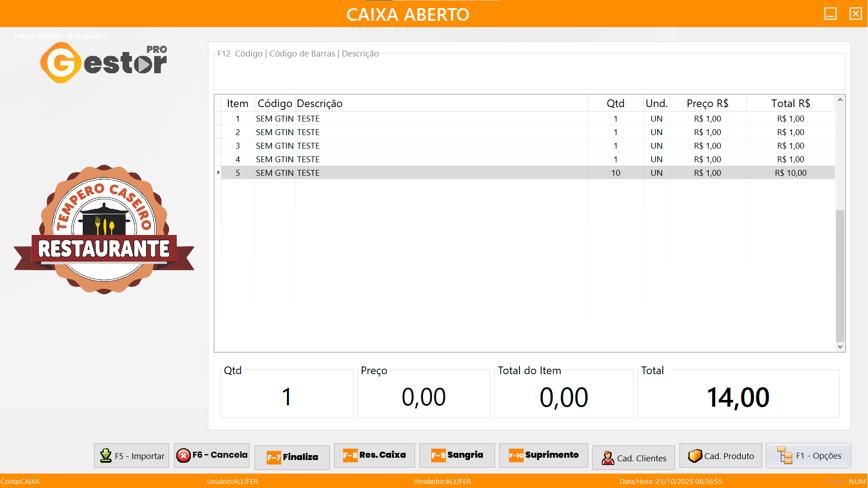Click the Preço value field
868x488 pixels.
[x=424, y=397]
